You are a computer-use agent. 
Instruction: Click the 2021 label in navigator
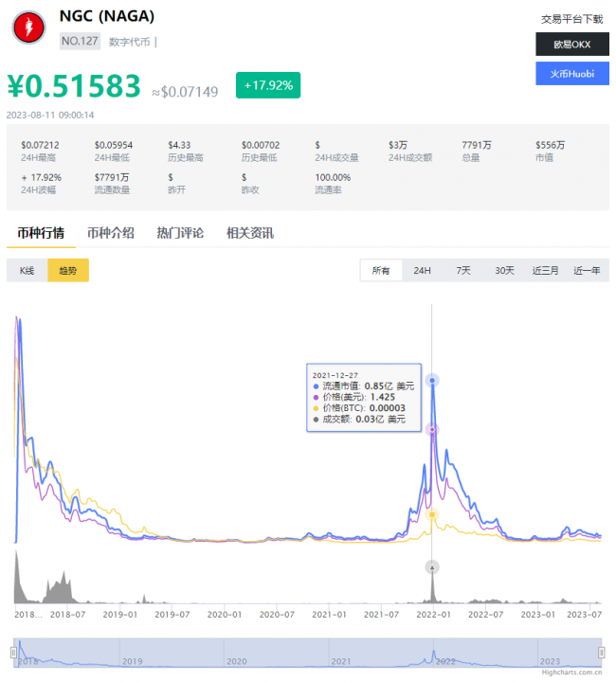pos(341,661)
